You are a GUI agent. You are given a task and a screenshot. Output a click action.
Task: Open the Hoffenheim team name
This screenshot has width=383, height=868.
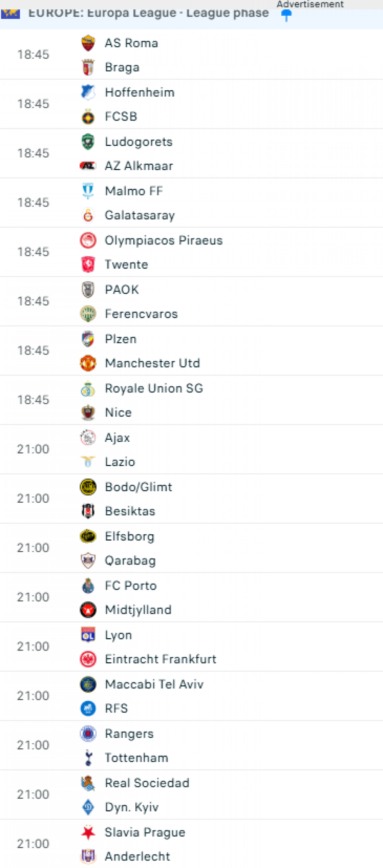140,92
